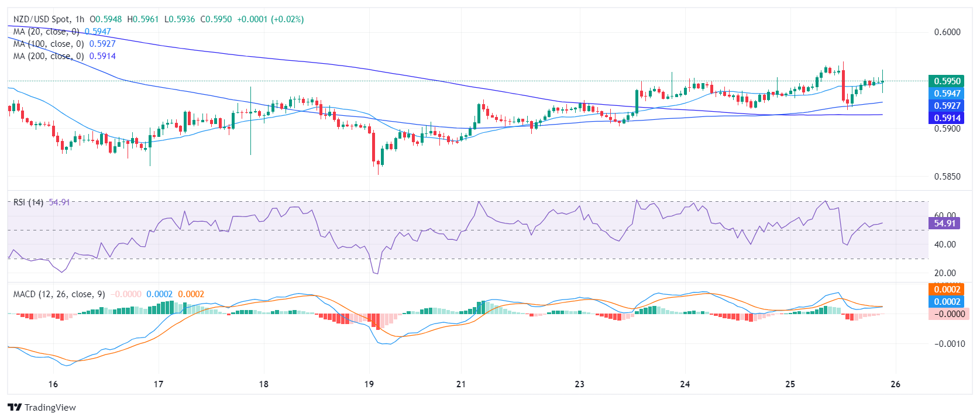The image size is (980, 420).
Task: Click the light-blue 0.5947 MA price tag
Action: click(x=947, y=94)
